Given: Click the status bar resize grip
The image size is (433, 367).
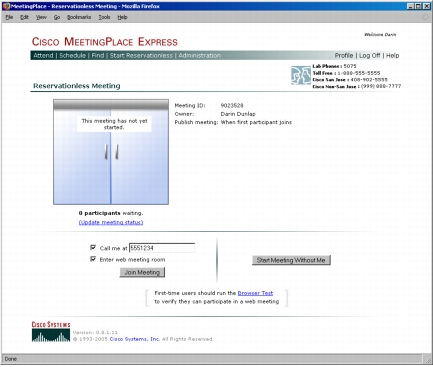Looking at the screenshot, I should 428,359.
